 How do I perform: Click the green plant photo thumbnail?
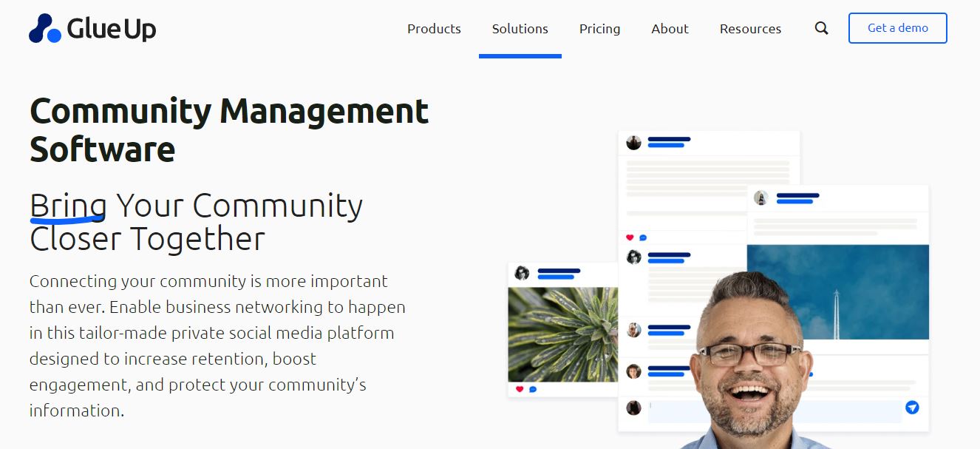tap(562, 334)
